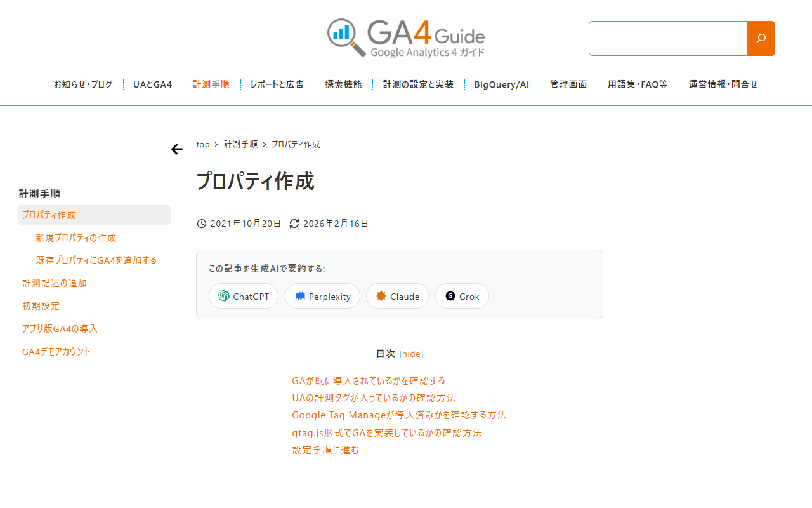Viewport: 812px width, 508px height.
Task: Open the 管理画面 menu
Action: 568,84
